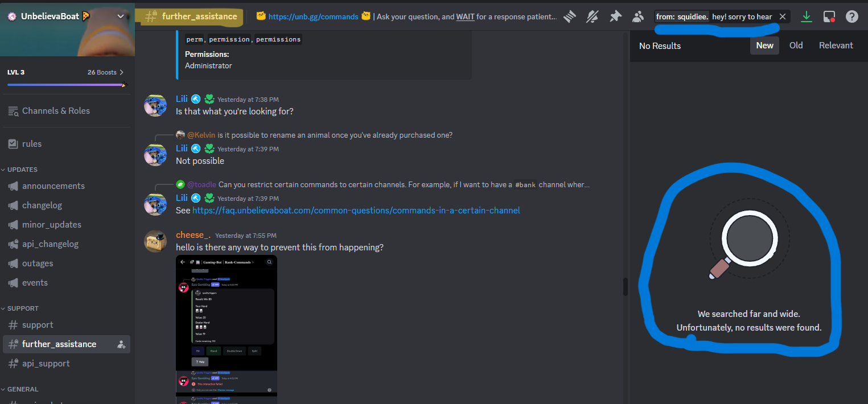Screen dimensions: 868x404
Task: Click Lili's blue badge icon at 7:38 PM
Action: coord(196,99)
